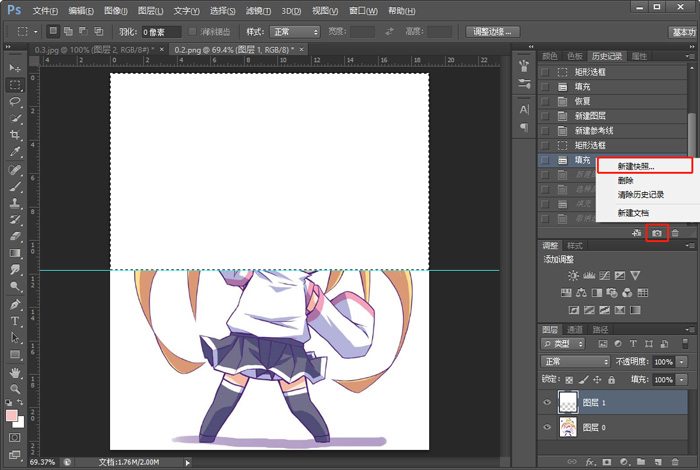Select the Pen tool
The image size is (700, 470).
15,304
